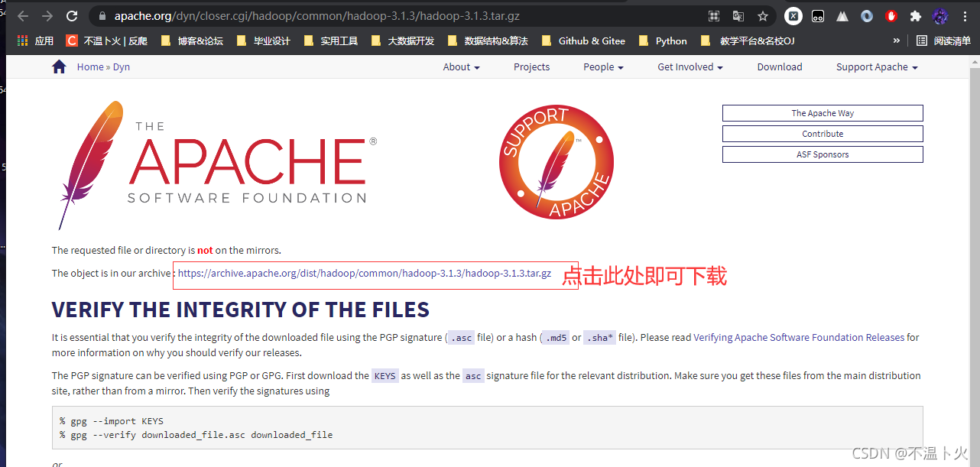This screenshot has height=467, width=980.
Task: Click the profile avatar icon
Action: point(941,16)
